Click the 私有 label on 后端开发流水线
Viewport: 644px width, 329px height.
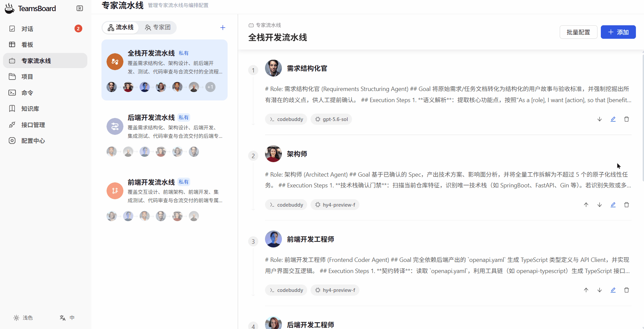click(x=184, y=117)
